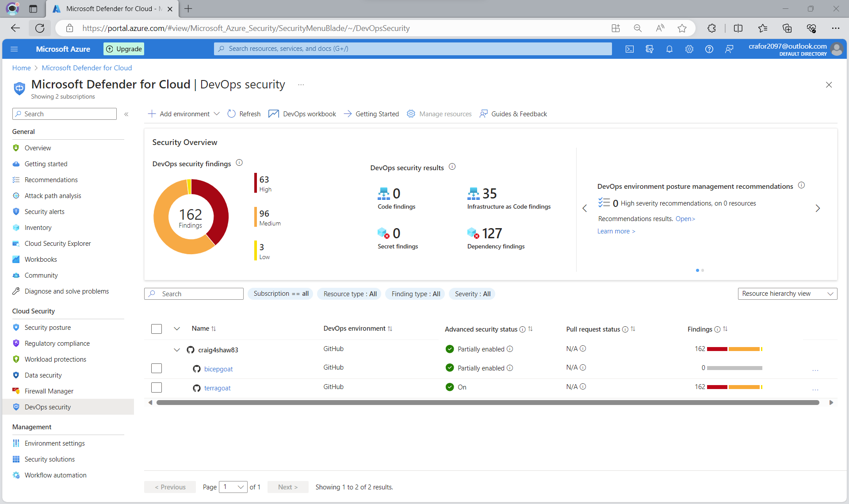Open Attack path analysis menu item
Screen dimensions: 849x504
pos(53,195)
